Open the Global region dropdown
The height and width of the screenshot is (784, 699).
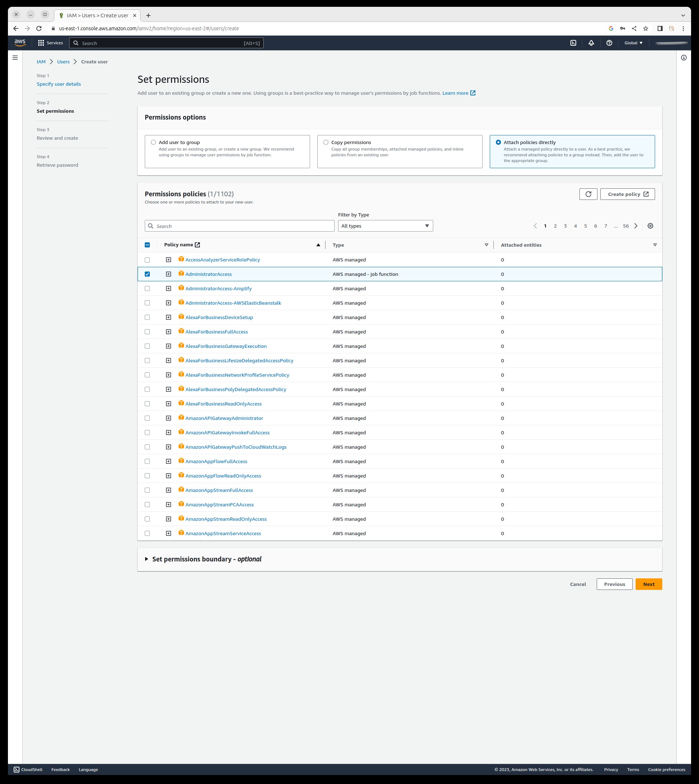point(633,43)
